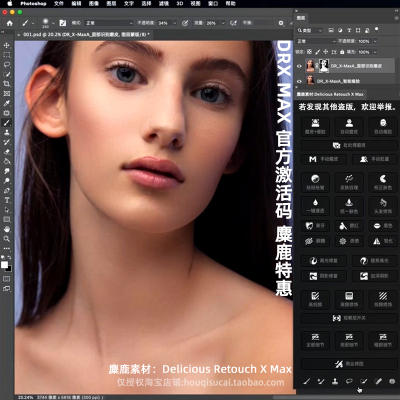Click the highlight repair button

(x=324, y=261)
